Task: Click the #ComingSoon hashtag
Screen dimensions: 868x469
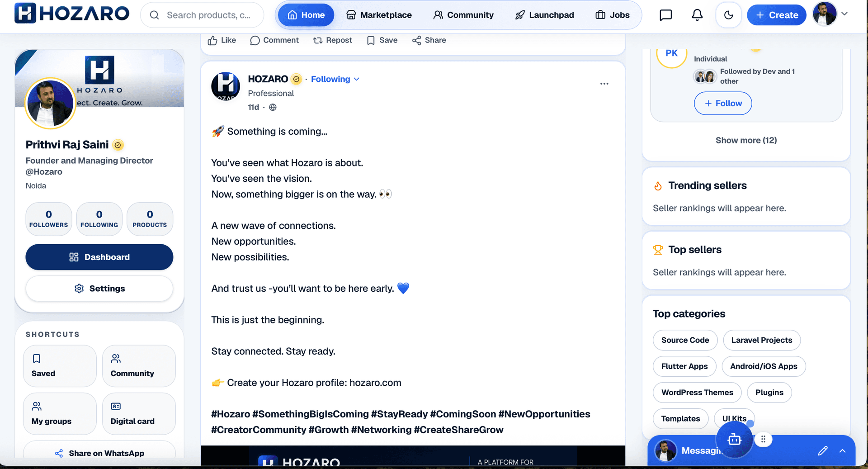Action: pyautogui.click(x=463, y=414)
